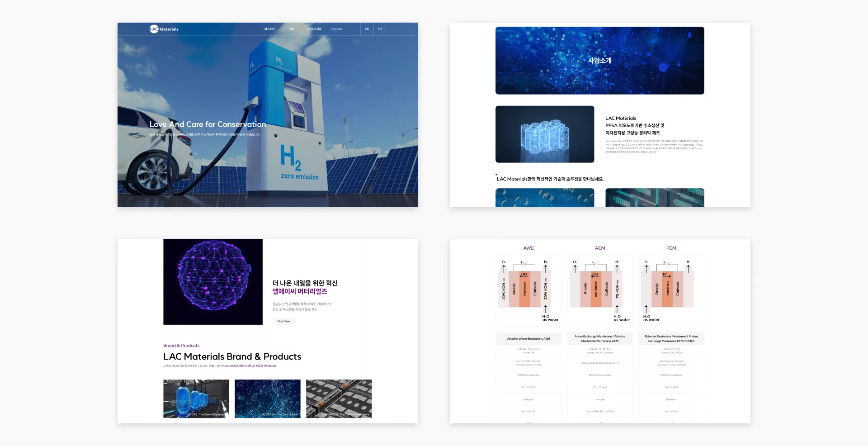Click the AWE column title
The width and height of the screenshot is (868, 446).
528,248
